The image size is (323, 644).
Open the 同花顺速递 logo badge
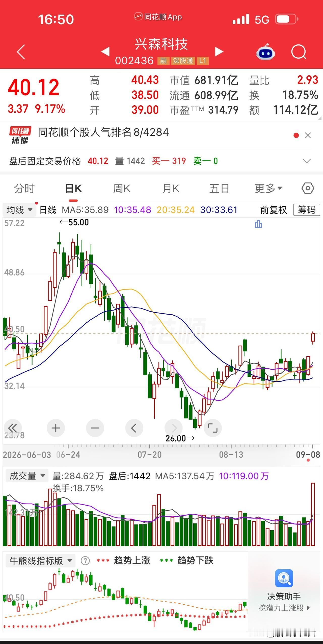[x=20, y=135]
